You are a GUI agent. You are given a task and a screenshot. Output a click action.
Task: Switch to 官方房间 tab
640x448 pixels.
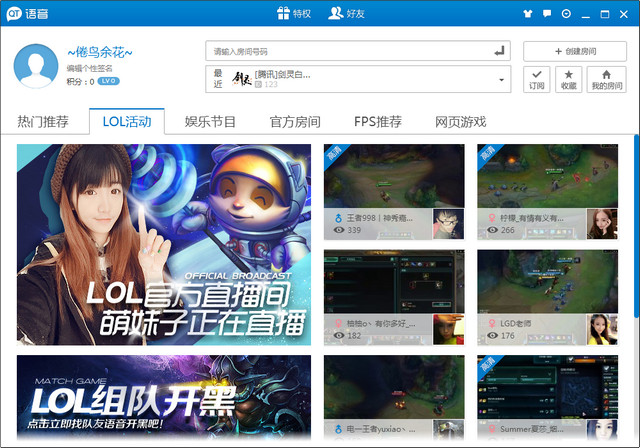point(295,122)
